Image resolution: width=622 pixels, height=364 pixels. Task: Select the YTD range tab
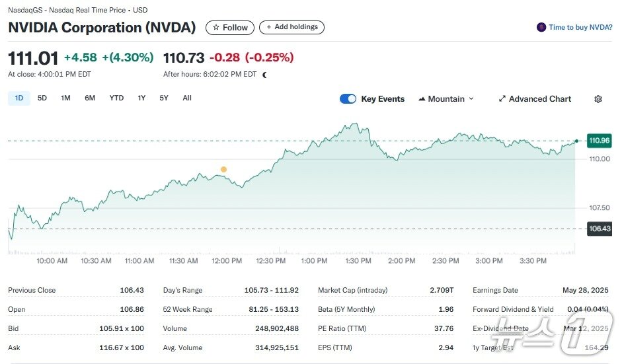click(116, 98)
